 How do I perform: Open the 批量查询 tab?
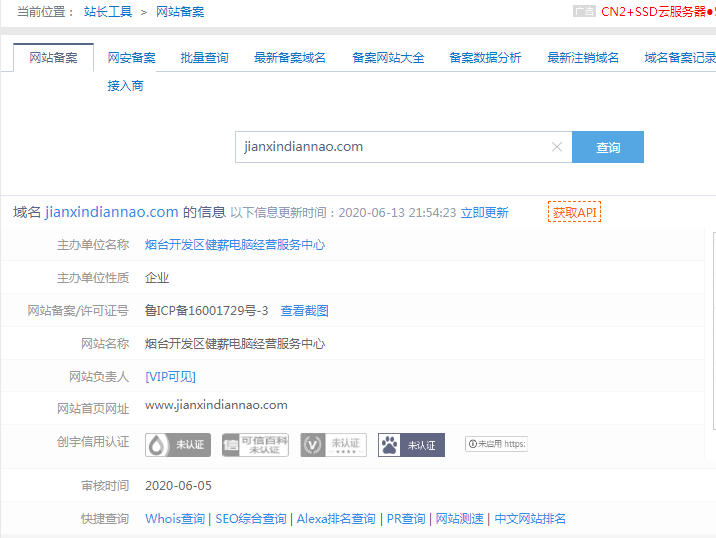pyautogui.click(x=204, y=58)
